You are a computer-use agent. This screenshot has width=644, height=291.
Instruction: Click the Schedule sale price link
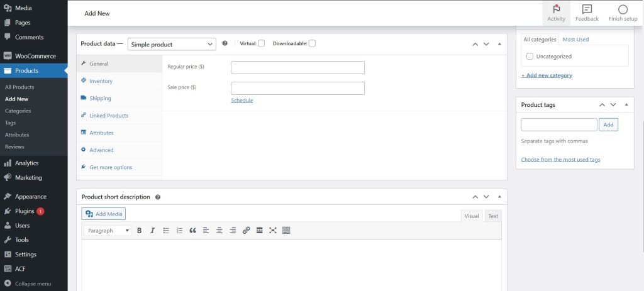click(x=242, y=100)
